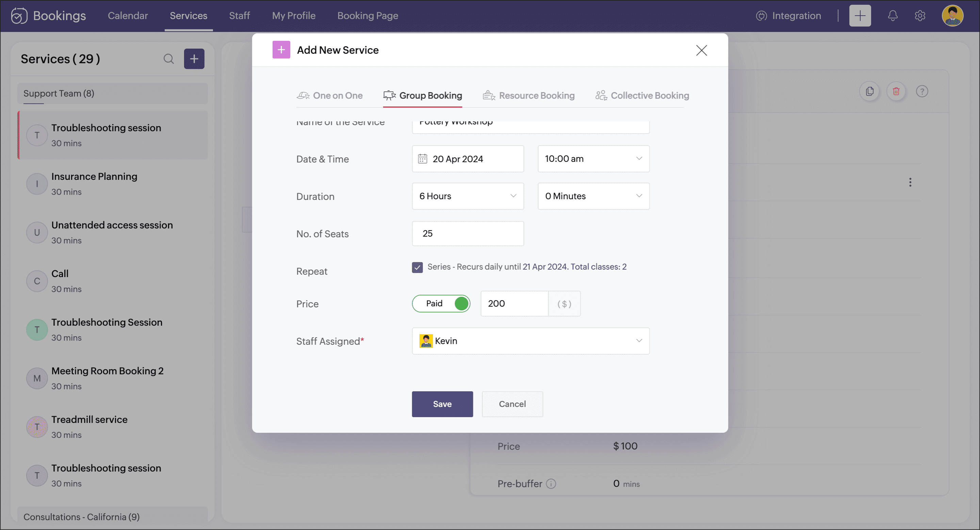Click the U avatar of Unattended access session
This screenshot has height=530, width=980.
click(x=37, y=232)
